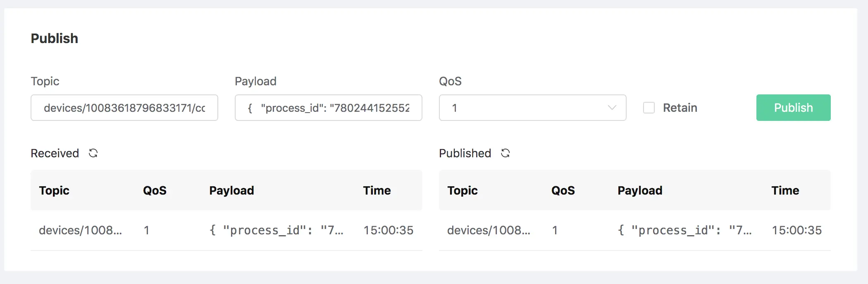This screenshot has width=868, height=284.
Task: Click the Published table Topic column header
Action: coord(463,190)
